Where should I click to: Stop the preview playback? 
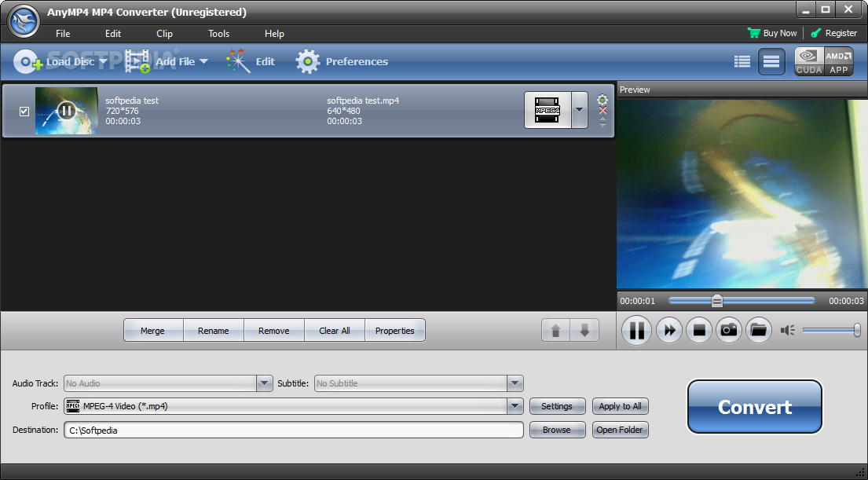click(x=699, y=331)
